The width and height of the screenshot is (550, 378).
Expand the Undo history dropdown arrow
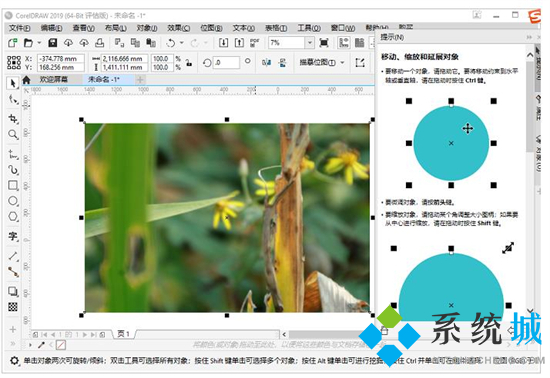click(x=182, y=43)
